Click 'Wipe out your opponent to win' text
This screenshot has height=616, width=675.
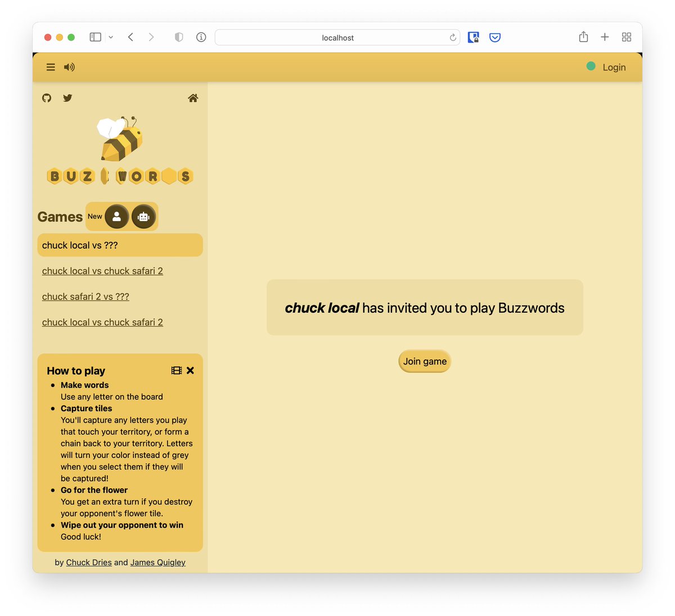(x=122, y=525)
